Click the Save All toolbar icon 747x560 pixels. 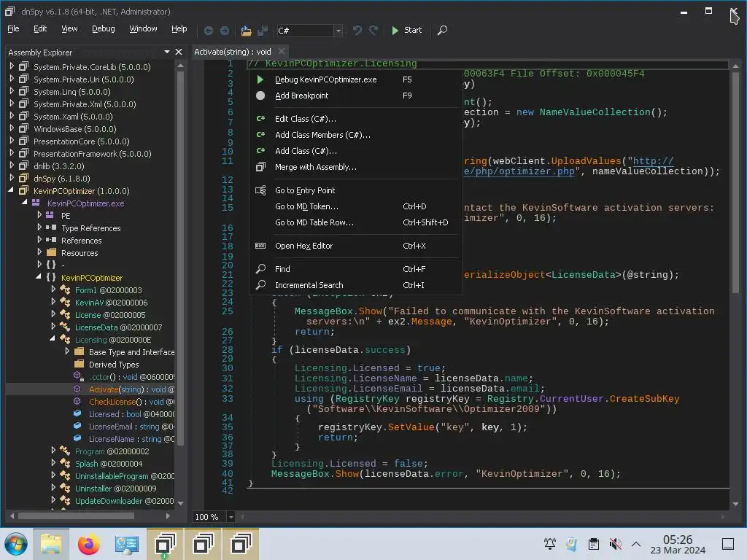tap(263, 31)
